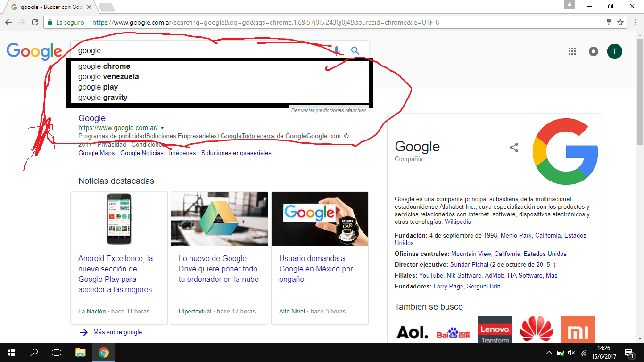Click the Es seguro padlock indicator
This screenshot has height=362, width=644.
tap(66, 22)
